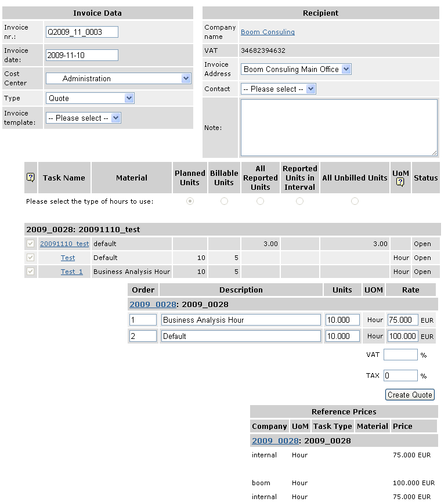Click the 100.000 EUR reference price
Screen dimensions: 448x502
coord(414,483)
